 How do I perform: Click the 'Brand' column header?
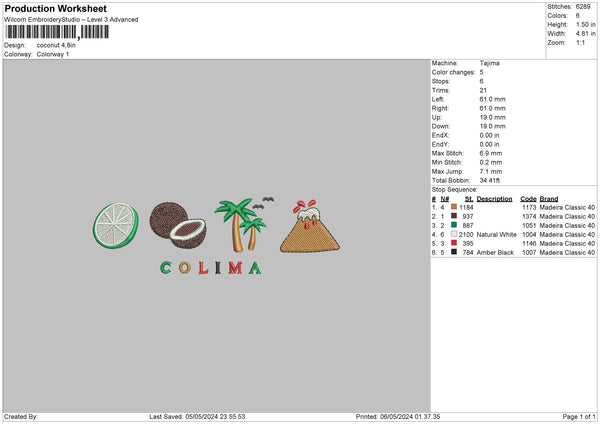[549, 199]
